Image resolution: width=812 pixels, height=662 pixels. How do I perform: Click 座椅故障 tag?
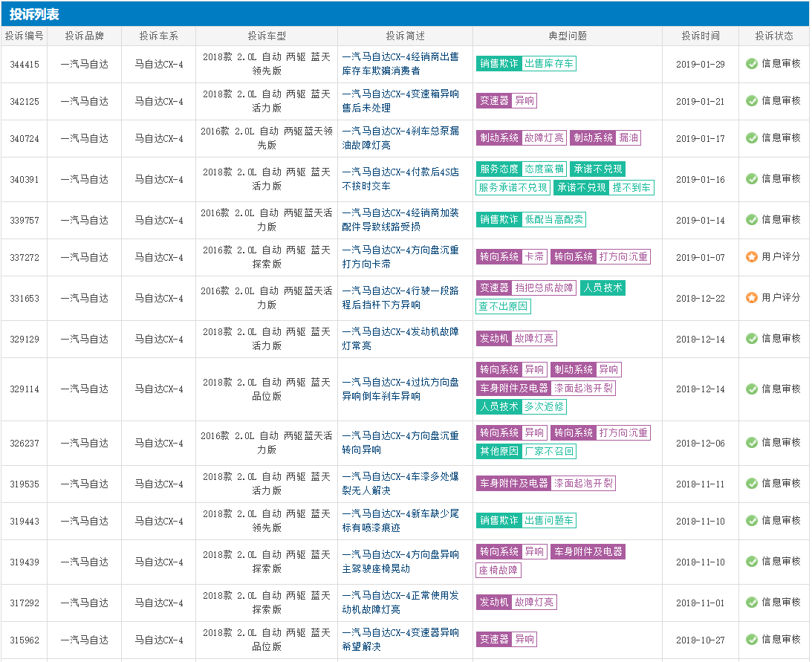coord(498,571)
